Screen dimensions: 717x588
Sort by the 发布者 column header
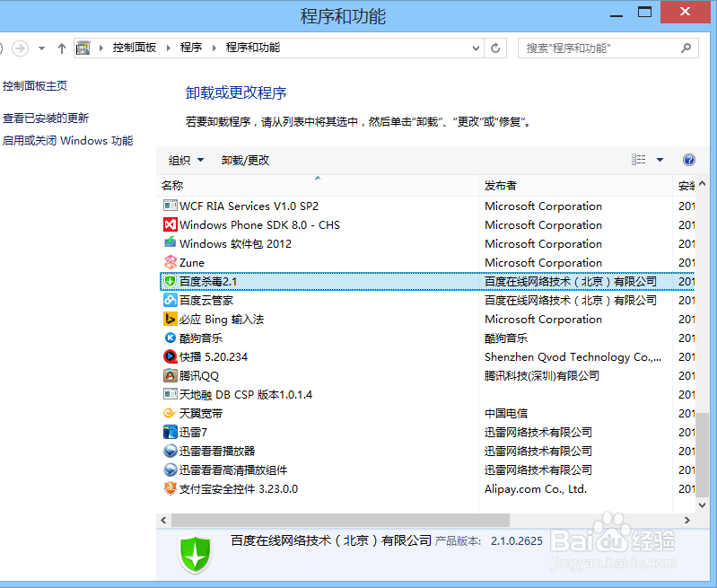[576, 185]
